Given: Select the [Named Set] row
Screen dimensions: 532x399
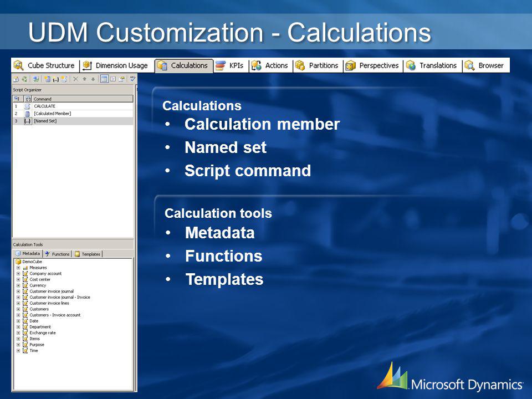Looking at the screenshot, I should coord(73,121).
